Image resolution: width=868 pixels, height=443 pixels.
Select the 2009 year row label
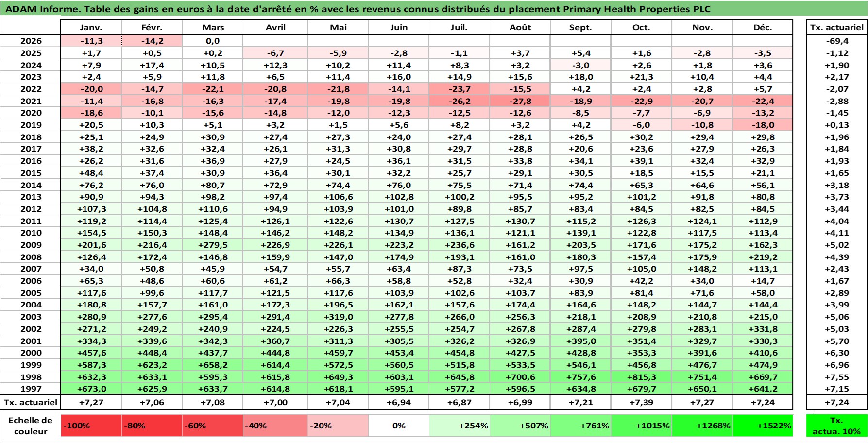click(x=31, y=245)
